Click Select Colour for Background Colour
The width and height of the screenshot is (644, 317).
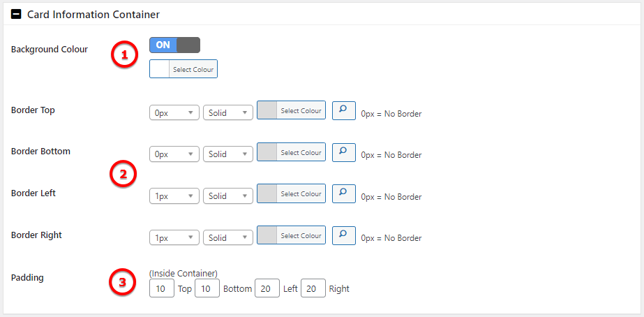click(184, 69)
